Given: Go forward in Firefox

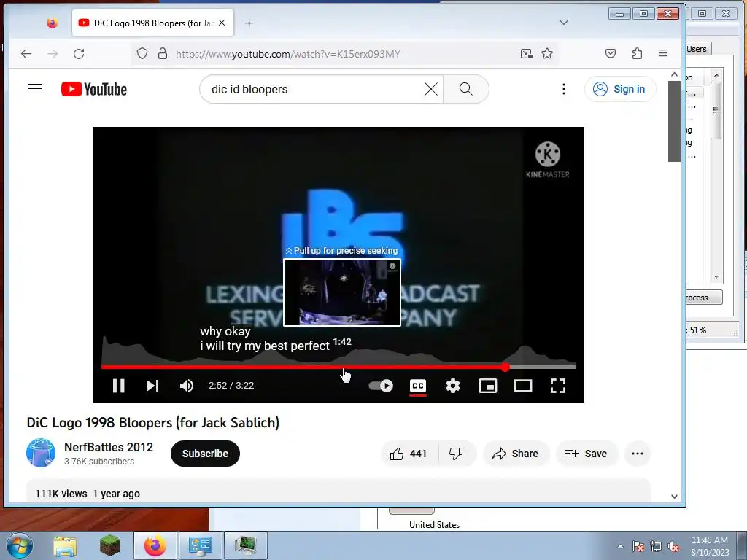Looking at the screenshot, I should click(x=53, y=54).
